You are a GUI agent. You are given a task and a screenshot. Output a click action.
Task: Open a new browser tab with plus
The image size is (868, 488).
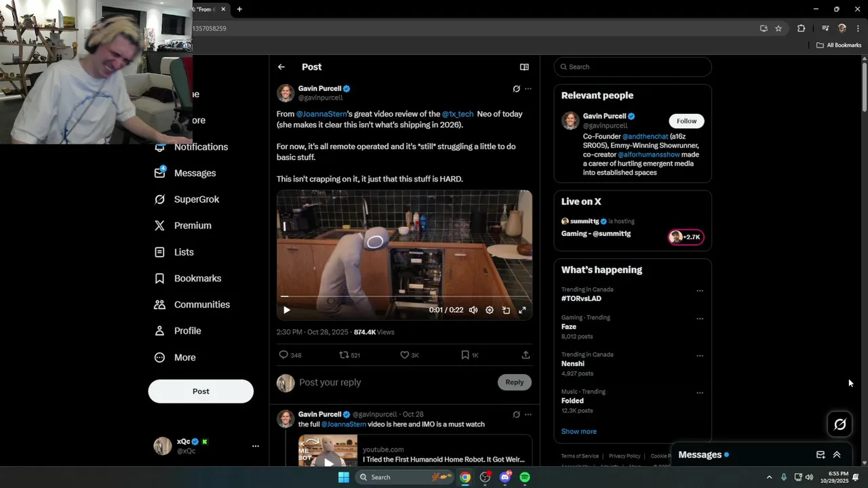click(x=239, y=9)
